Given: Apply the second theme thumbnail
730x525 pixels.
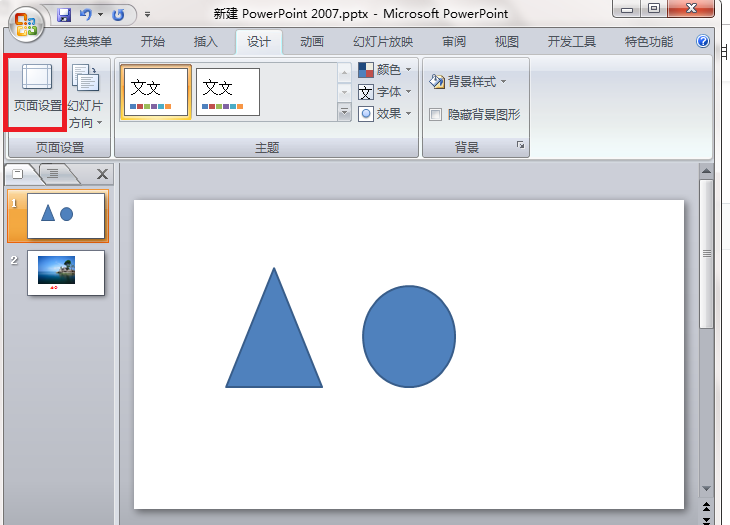Looking at the screenshot, I should point(228,92).
